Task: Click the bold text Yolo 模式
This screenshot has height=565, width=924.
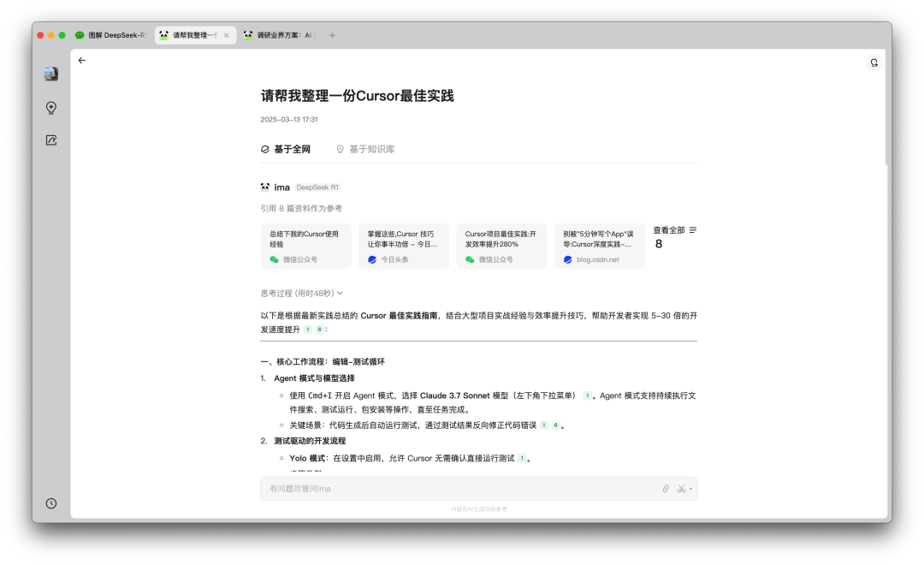Action: pos(308,458)
